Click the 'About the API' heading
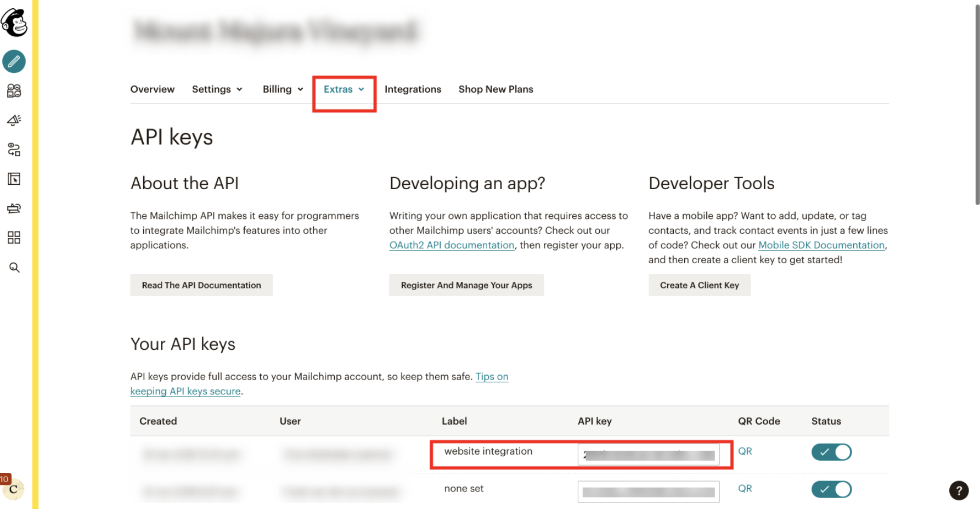This screenshot has height=509, width=980. tap(184, 183)
